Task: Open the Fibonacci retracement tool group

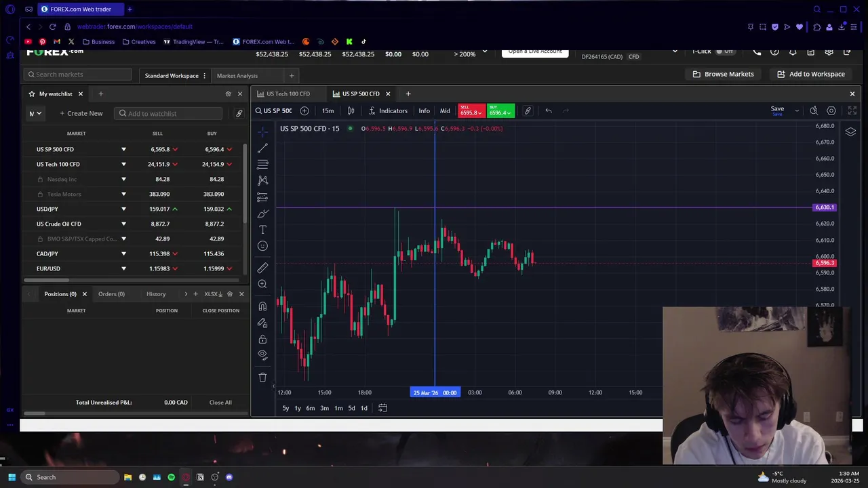Action: pyautogui.click(x=262, y=164)
